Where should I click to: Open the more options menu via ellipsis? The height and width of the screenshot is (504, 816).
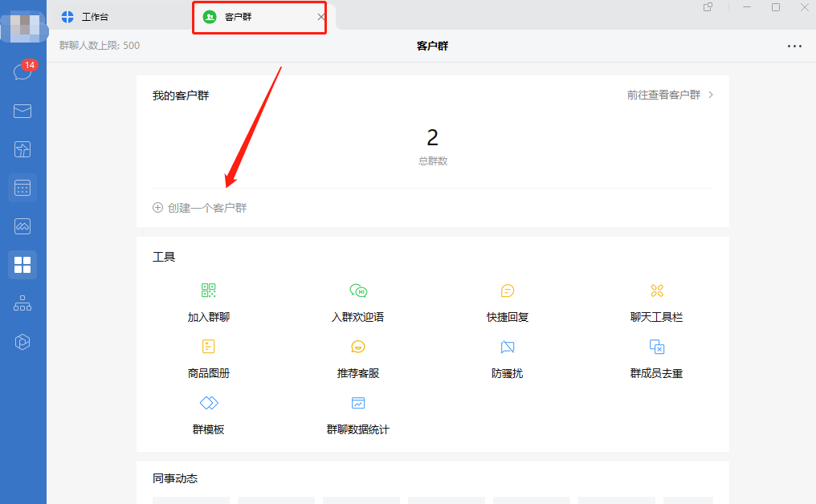795,46
